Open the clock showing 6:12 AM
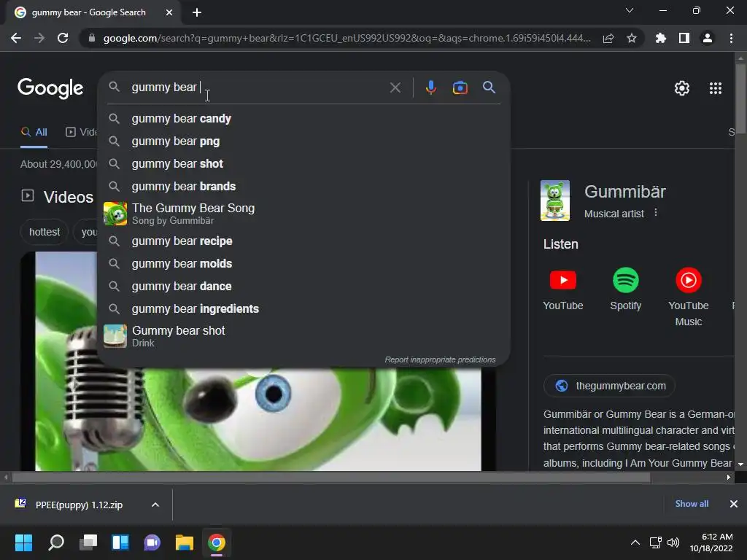 coord(711,542)
